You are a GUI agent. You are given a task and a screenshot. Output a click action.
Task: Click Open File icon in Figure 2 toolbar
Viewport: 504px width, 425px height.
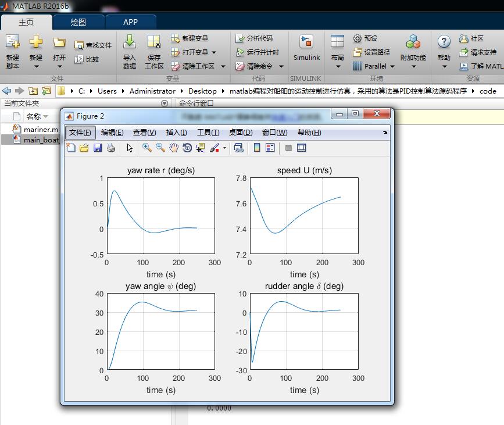point(84,148)
